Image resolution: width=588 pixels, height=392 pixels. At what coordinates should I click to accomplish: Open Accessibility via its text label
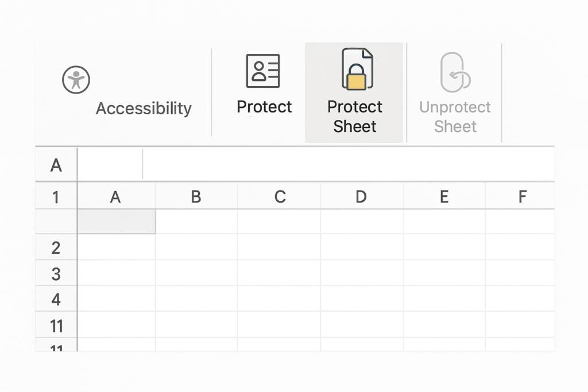144,108
